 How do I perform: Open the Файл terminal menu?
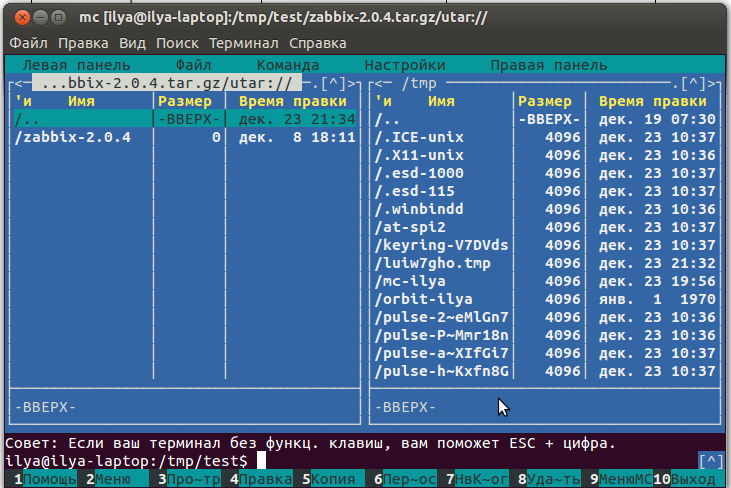[28, 43]
